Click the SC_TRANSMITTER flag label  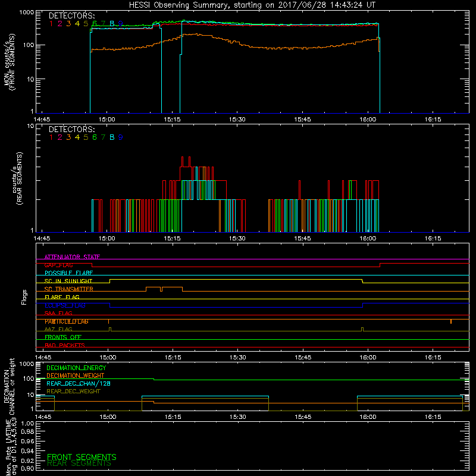[x=69, y=289]
